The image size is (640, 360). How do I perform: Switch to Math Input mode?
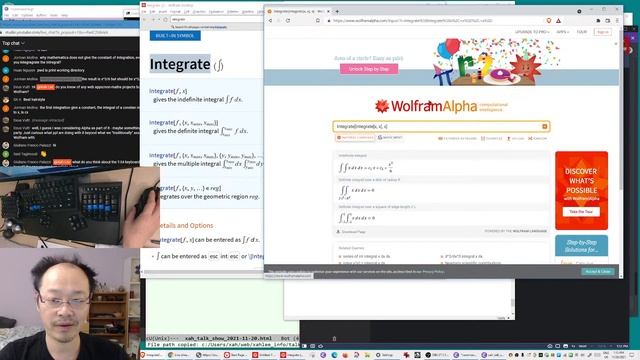pyautogui.click(x=390, y=138)
